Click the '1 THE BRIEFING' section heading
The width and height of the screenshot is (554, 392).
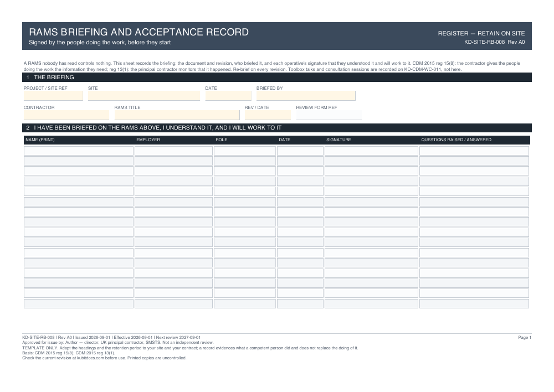[x=277, y=78]
